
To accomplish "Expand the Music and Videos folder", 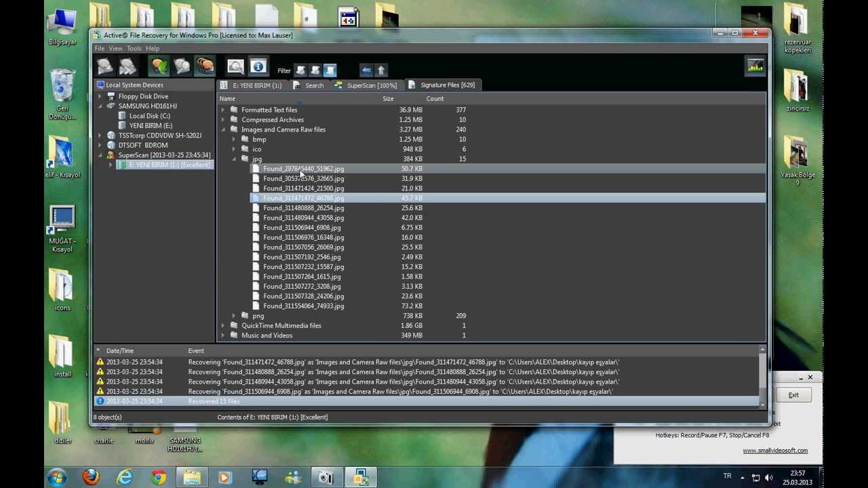I will [223, 335].
